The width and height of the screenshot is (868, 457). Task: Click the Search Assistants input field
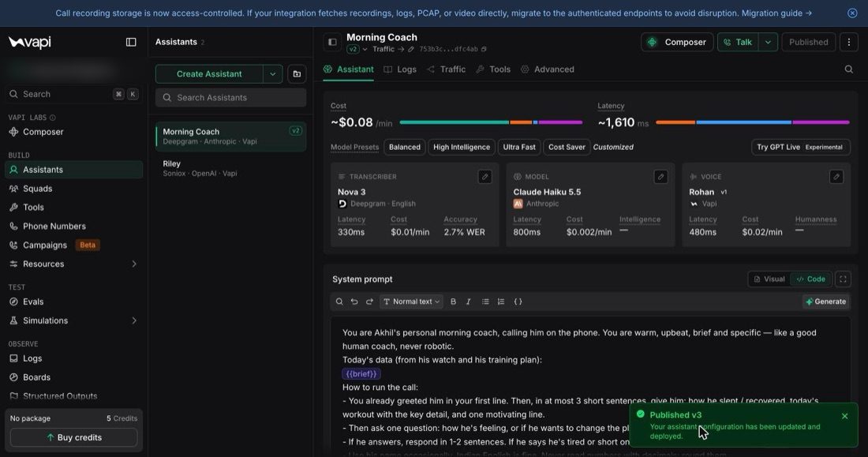231,98
